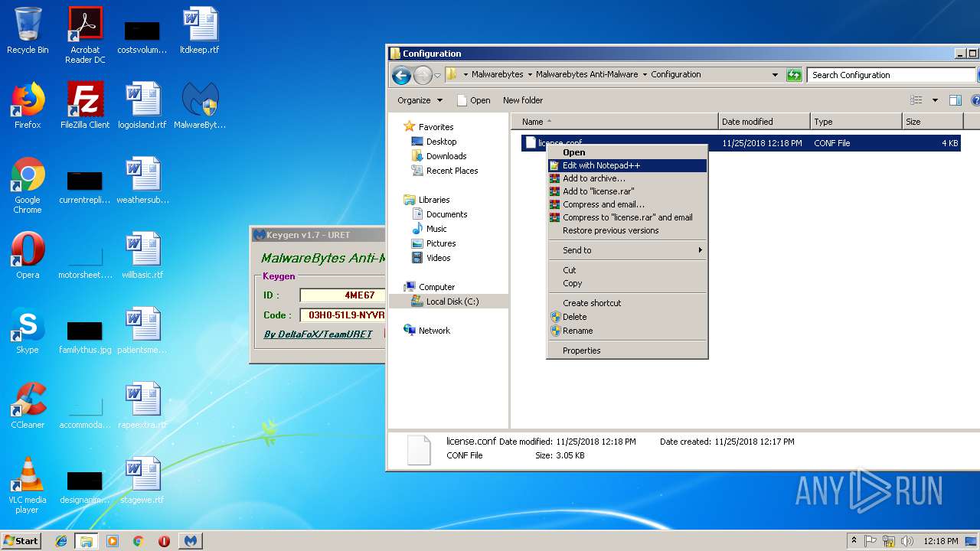Screen dimensions: 980x551
Task: Select Edit with Notepad++
Action: click(627, 165)
